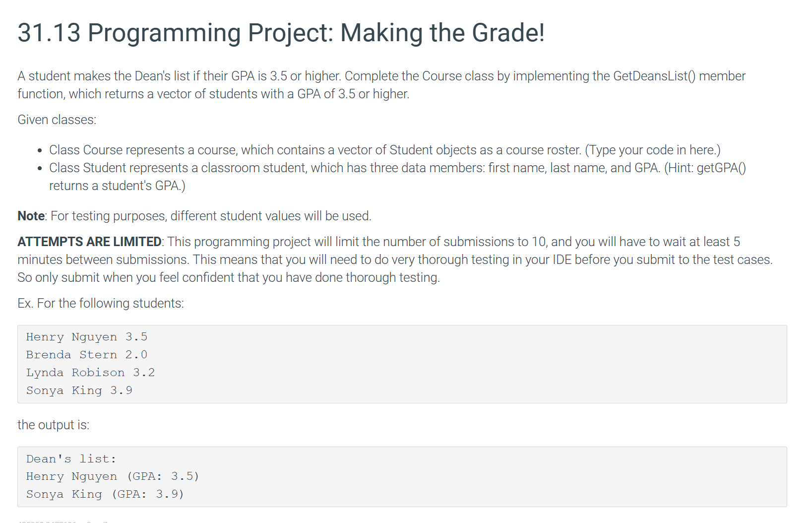Click the "Lynda Robison 3.2" input line
This screenshot has height=523, width=812.
(x=90, y=373)
